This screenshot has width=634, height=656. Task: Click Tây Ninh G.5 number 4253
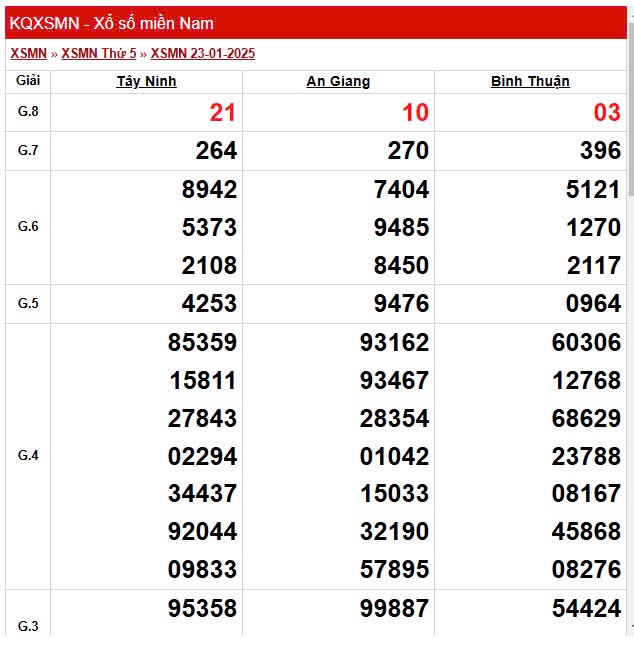point(209,304)
